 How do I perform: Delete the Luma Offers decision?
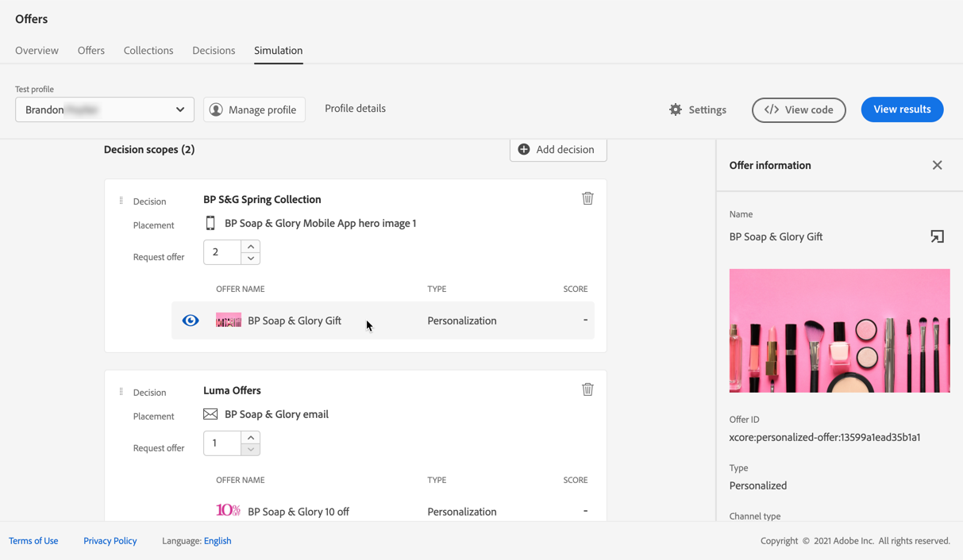(x=587, y=389)
